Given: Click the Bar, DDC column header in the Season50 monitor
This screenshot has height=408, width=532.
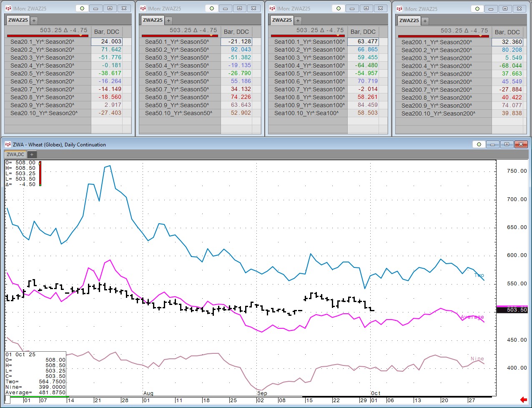Looking at the screenshot, I should (x=236, y=32).
